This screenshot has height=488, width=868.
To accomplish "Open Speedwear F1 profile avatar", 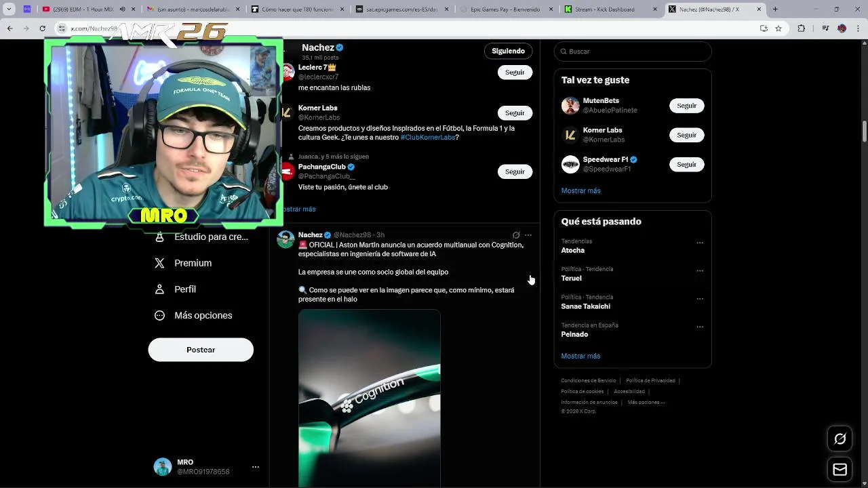I will click(570, 164).
